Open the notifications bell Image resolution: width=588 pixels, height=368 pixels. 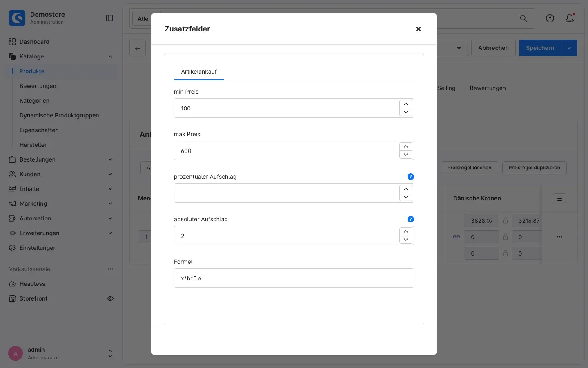(x=570, y=18)
